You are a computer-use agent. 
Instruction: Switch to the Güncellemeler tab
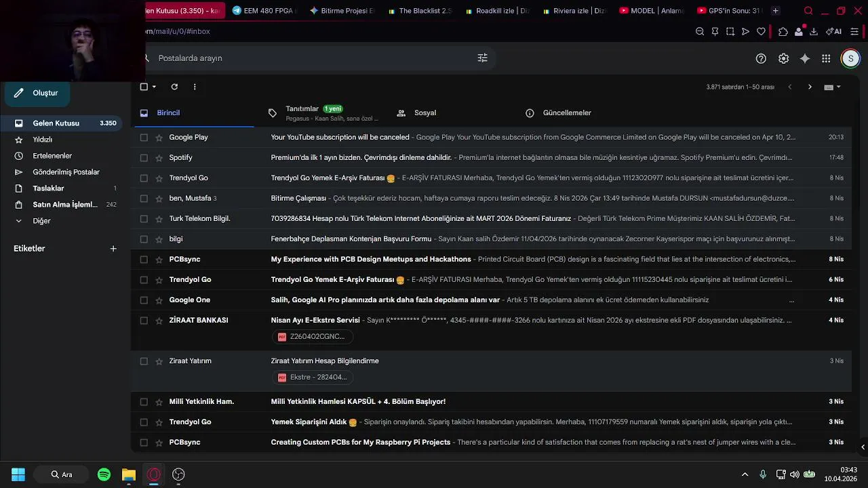pyautogui.click(x=581, y=113)
